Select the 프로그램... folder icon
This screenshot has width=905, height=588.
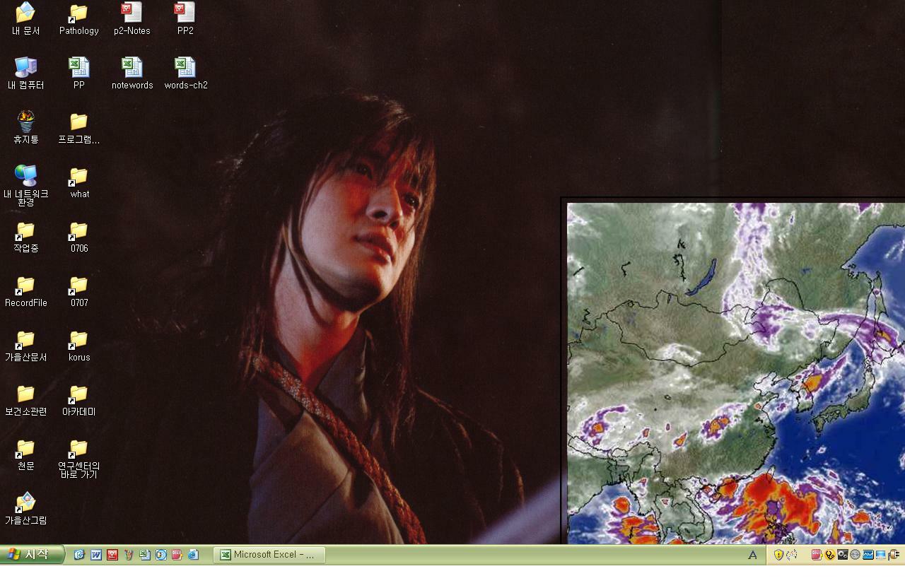(78, 128)
